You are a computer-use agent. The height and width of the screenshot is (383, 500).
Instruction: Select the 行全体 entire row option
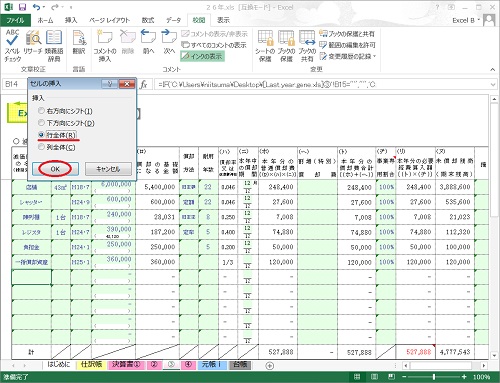coord(41,135)
